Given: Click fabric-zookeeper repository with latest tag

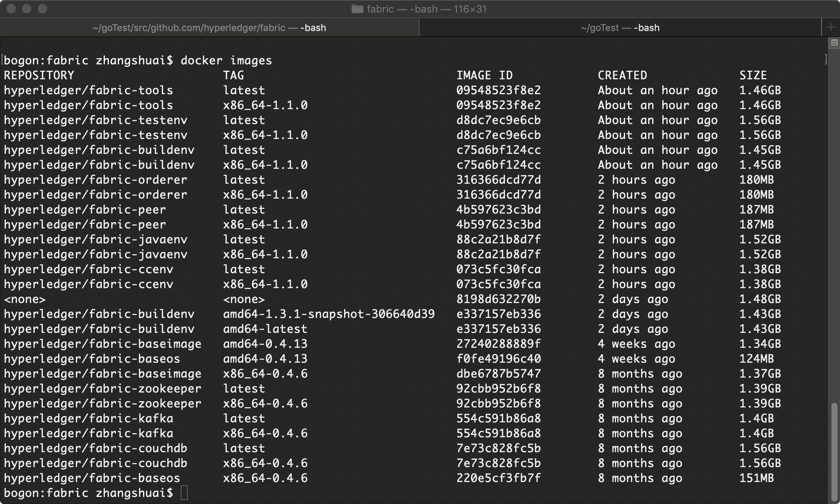Looking at the screenshot, I should (103, 389).
